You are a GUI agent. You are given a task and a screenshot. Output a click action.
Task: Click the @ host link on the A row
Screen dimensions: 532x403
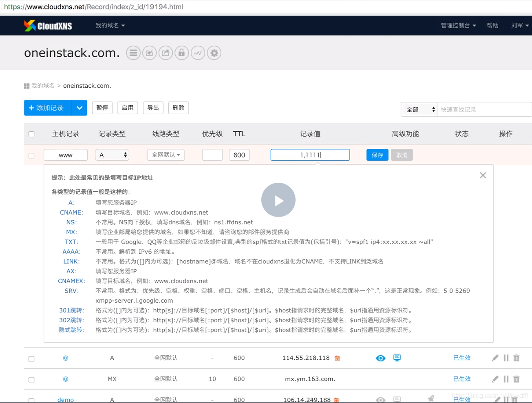[66, 358]
